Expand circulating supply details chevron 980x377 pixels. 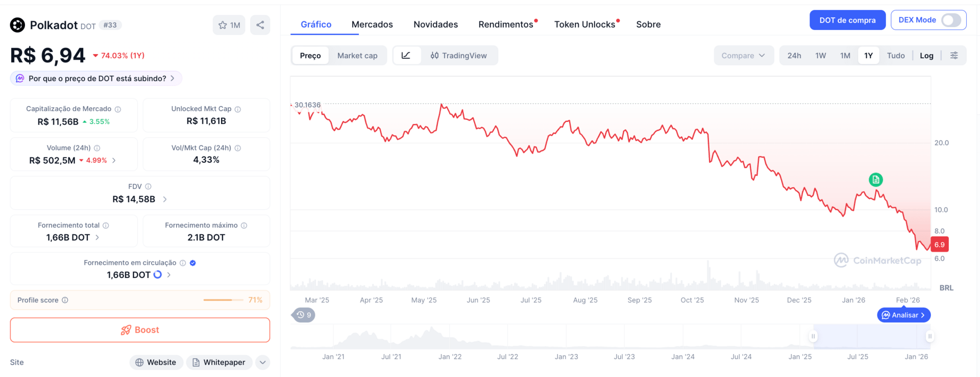tap(168, 275)
